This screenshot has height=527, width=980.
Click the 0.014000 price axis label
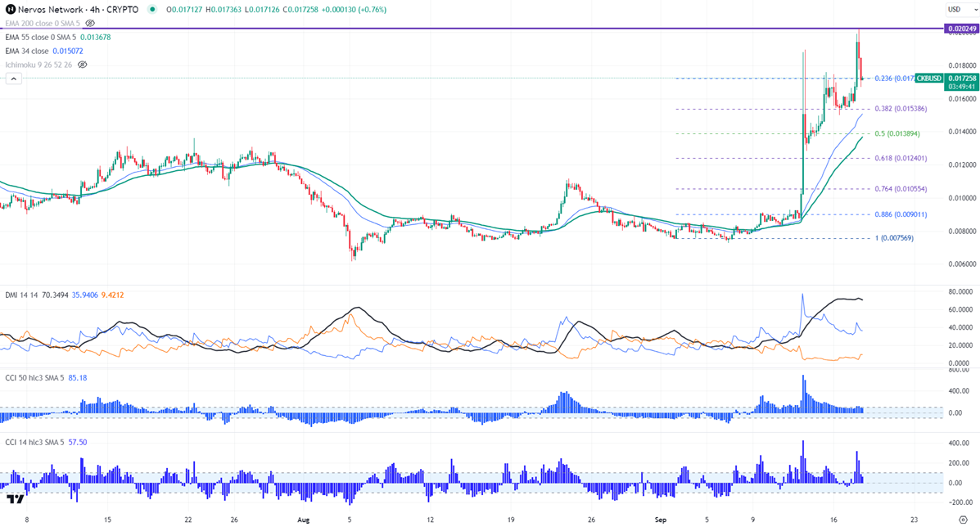(x=962, y=132)
